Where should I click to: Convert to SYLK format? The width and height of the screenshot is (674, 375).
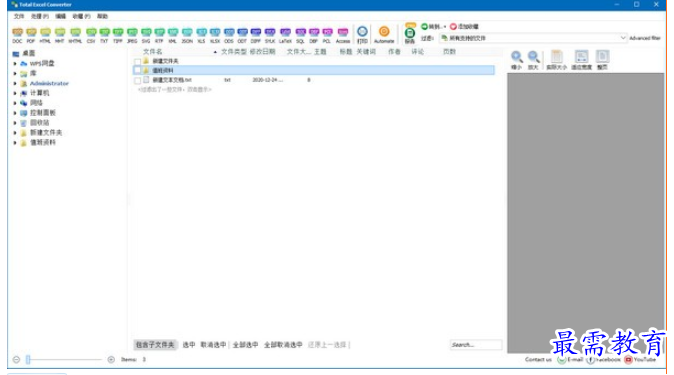click(270, 35)
